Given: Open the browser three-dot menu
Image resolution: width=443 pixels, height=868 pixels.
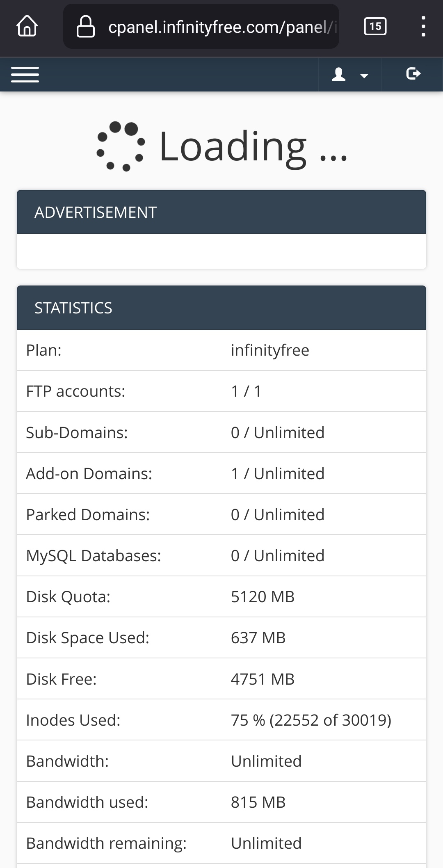Looking at the screenshot, I should coord(423,27).
